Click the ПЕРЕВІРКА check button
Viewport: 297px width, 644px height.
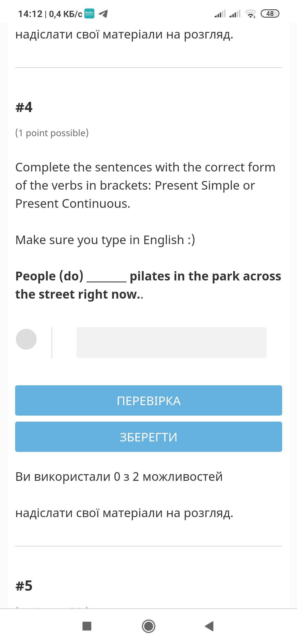coord(148,400)
